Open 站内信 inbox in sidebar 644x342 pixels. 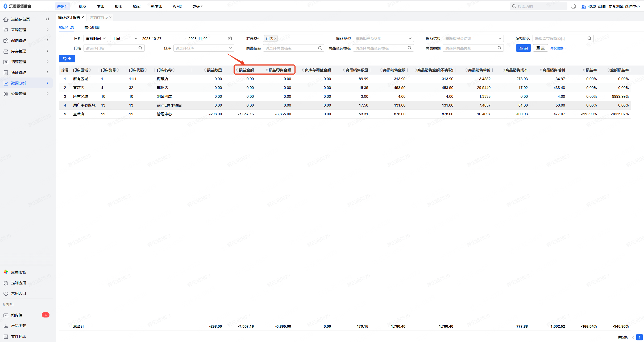[x=17, y=315]
